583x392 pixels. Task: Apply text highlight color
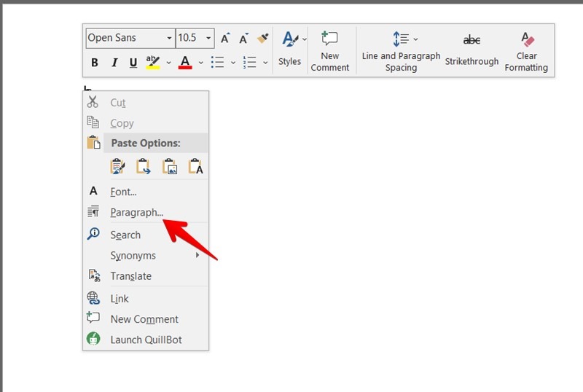pos(153,63)
